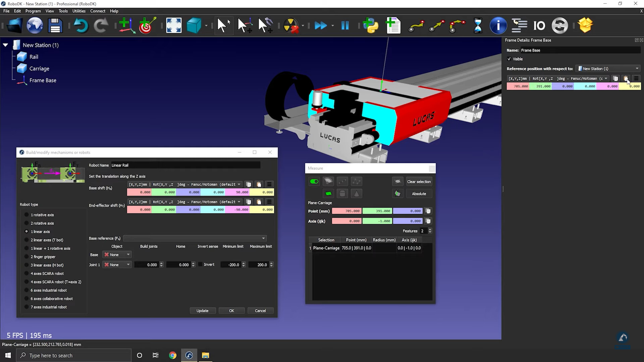Image resolution: width=644 pixels, height=362 pixels.
Task: Click the Fit all view icon
Action: (174, 25)
